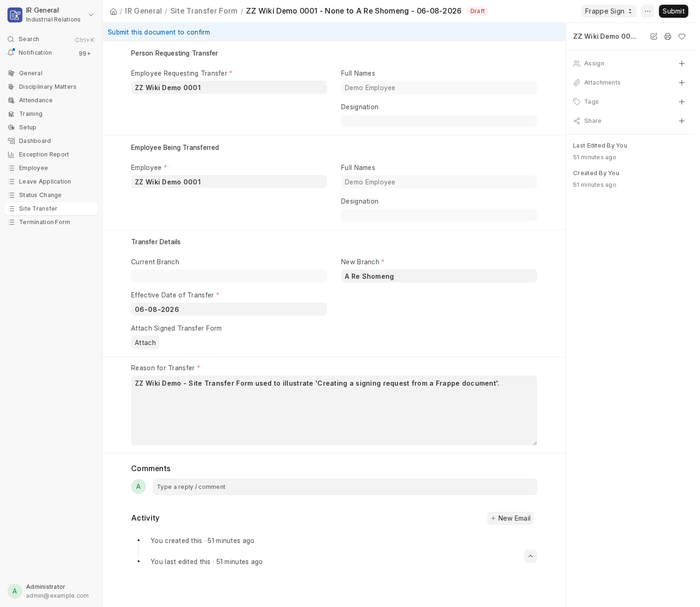Click the Draft status badge
Viewport: 700px width, 607px height.
point(477,11)
